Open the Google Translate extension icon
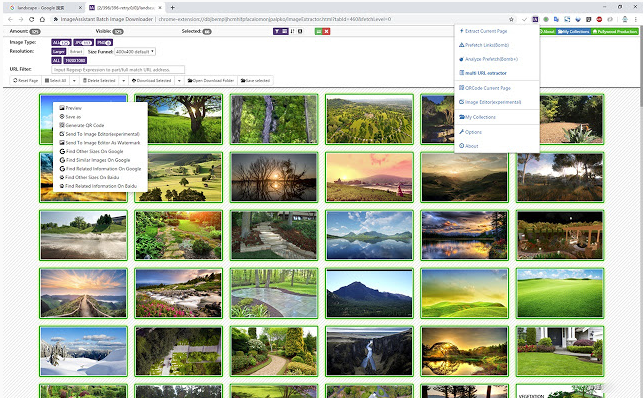Image resolution: width=643 pixels, height=398 pixels. tap(556, 19)
